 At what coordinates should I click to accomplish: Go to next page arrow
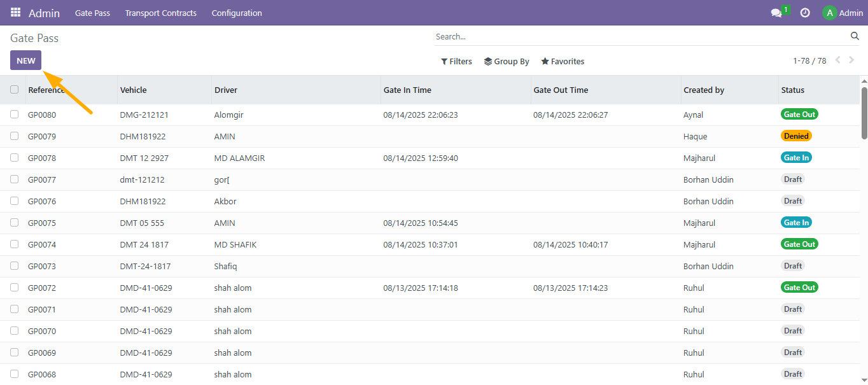[852, 60]
